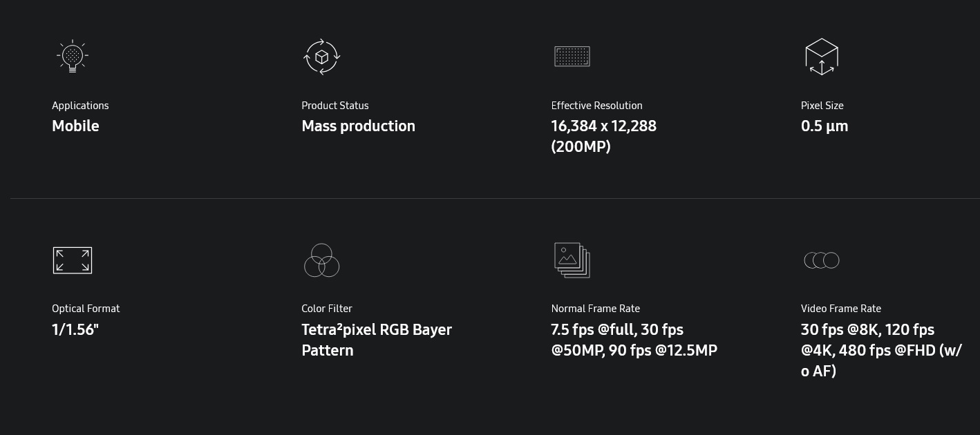Click the Tetra²pixel RGB Bayer Pattern text
Image resolution: width=980 pixels, height=435 pixels.
point(376,340)
